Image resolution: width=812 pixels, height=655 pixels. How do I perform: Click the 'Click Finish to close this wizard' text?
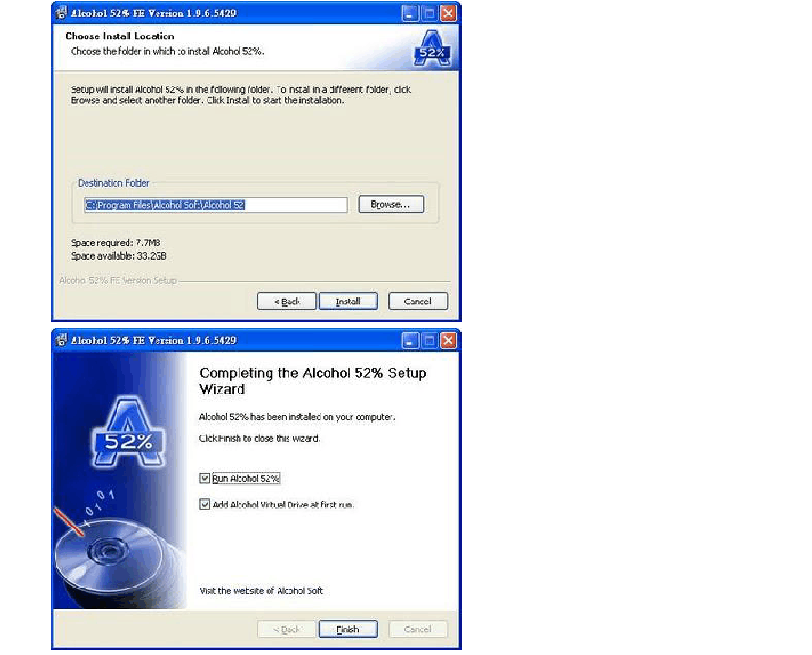point(260,438)
